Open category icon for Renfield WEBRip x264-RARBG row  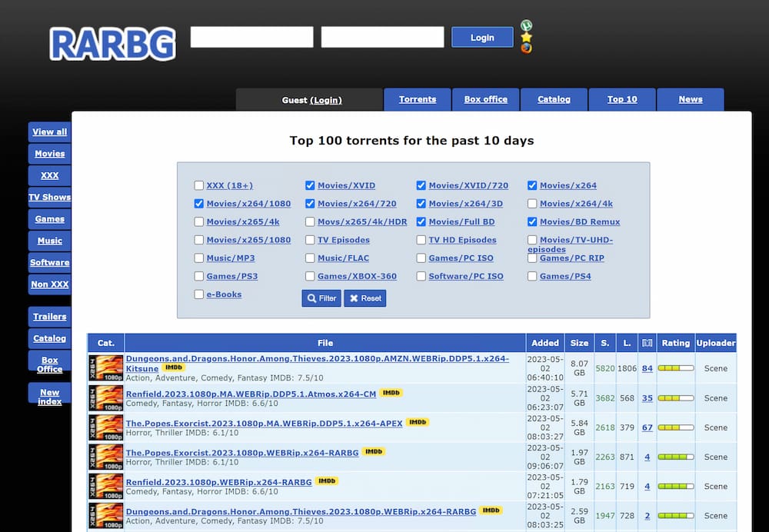pyautogui.click(x=106, y=487)
